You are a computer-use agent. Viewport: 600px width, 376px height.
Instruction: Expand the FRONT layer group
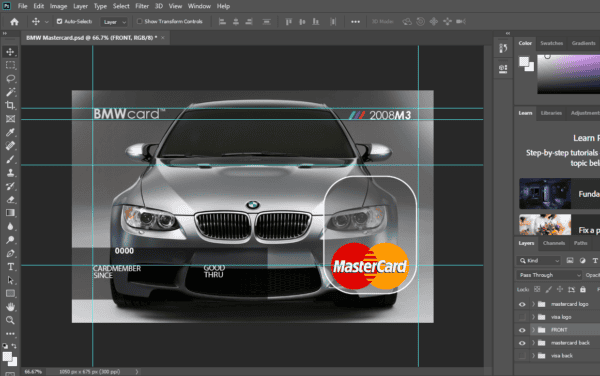533,330
